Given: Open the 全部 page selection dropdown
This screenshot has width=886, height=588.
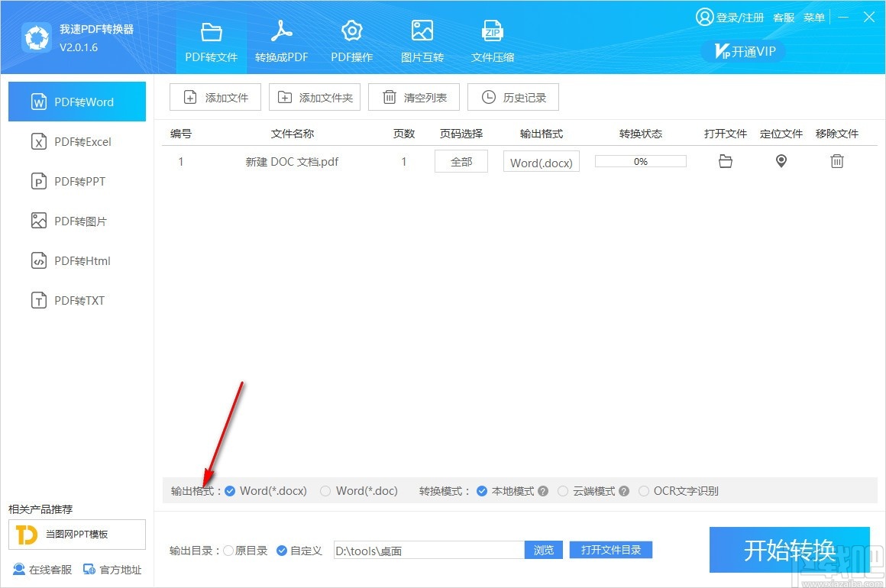Looking at the screenshot, I should click(x=461, y=161).
